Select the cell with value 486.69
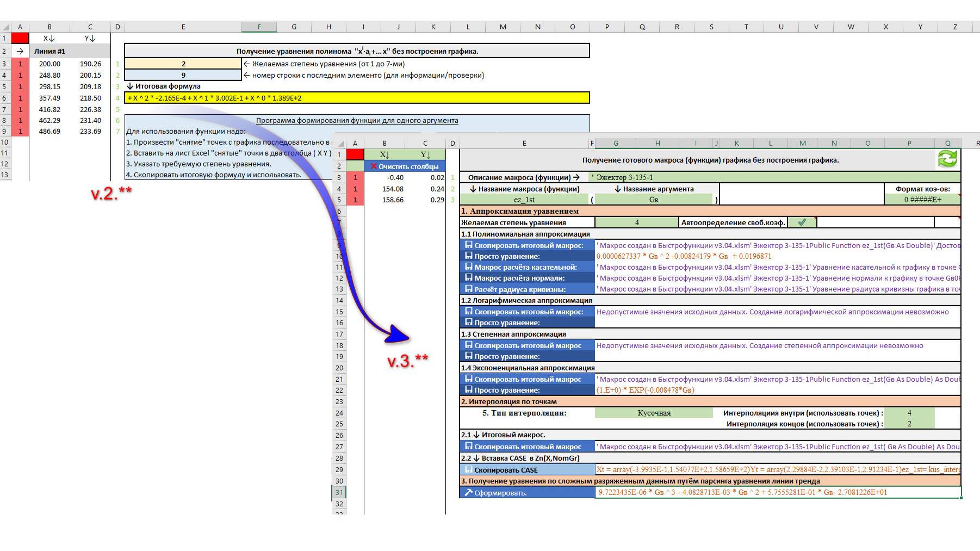 point(49,131)
